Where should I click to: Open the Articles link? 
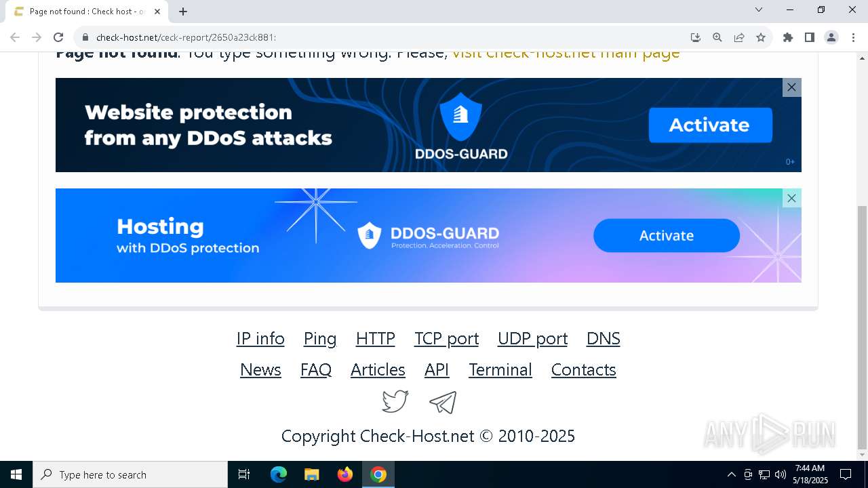coord(378,369)
